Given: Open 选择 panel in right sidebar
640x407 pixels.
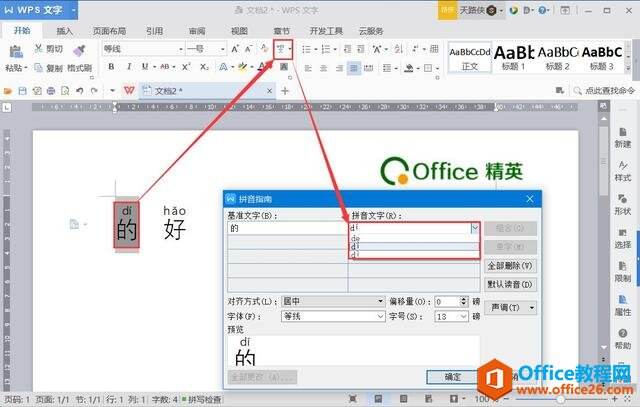Looking at the screenshot, I should [622, 239].
